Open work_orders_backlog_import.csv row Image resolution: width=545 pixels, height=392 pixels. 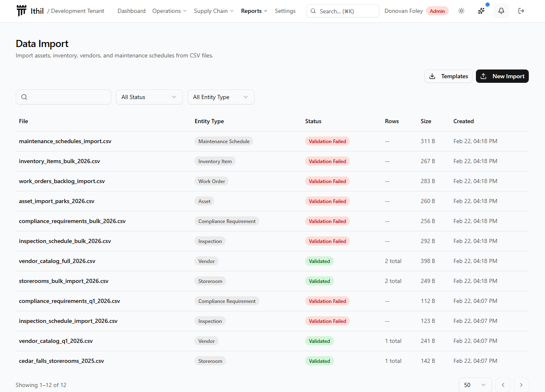272,181
